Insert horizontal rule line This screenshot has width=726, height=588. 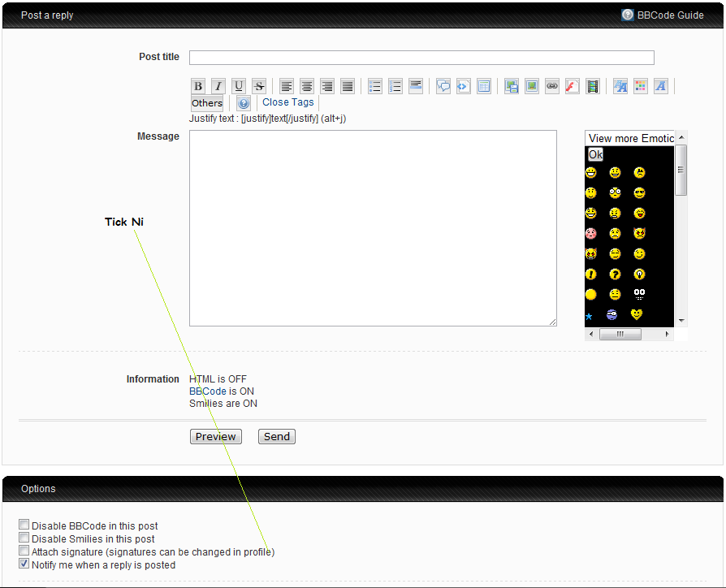click(416, 86)
